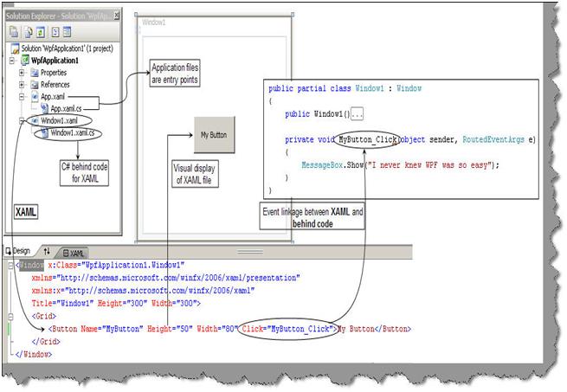
Task: Click the View Designer toolbar icon
Action: (68, 32)
